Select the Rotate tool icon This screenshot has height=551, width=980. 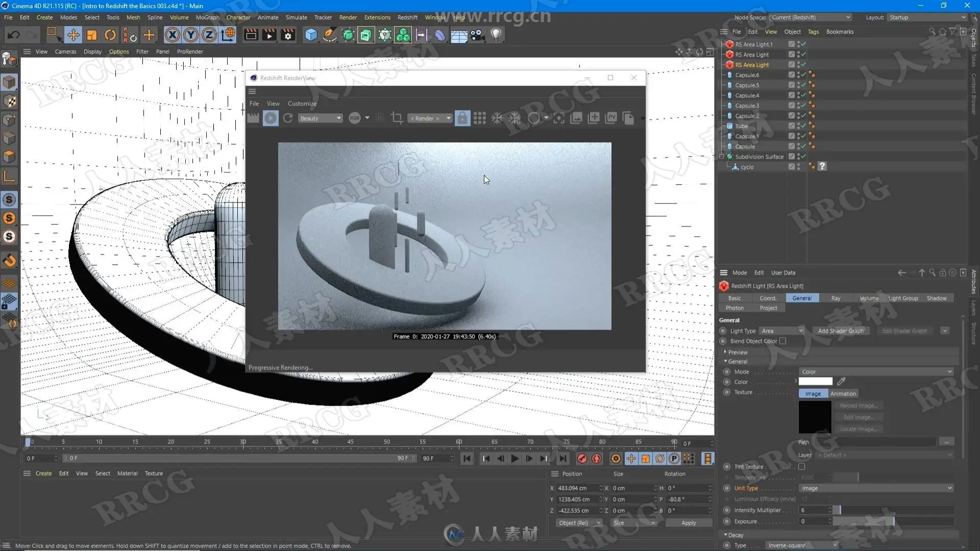(110, 35)
